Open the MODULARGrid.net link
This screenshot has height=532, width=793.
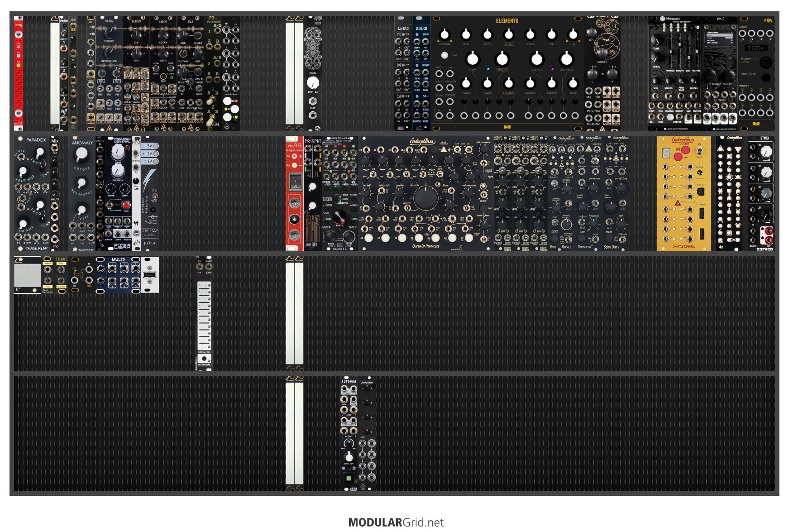click(396, 522)
